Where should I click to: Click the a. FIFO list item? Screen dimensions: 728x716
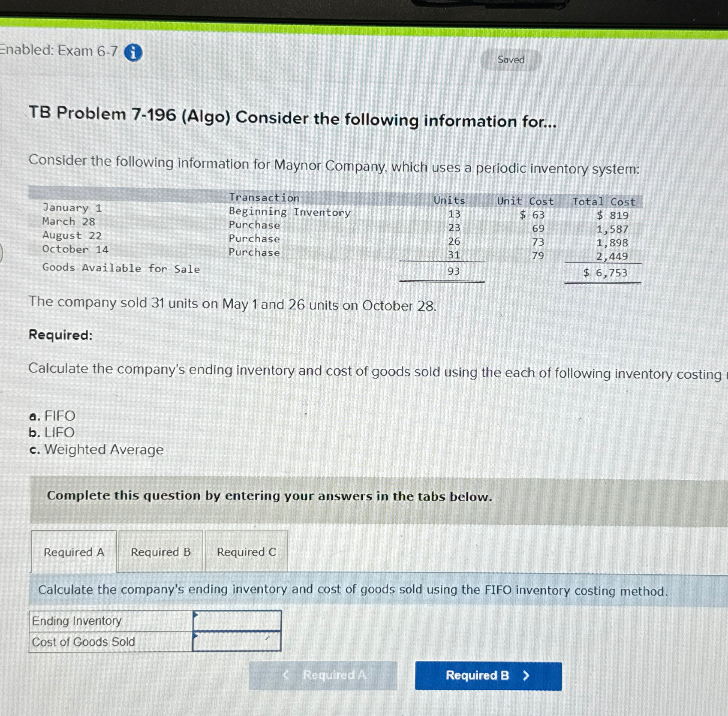52,415
